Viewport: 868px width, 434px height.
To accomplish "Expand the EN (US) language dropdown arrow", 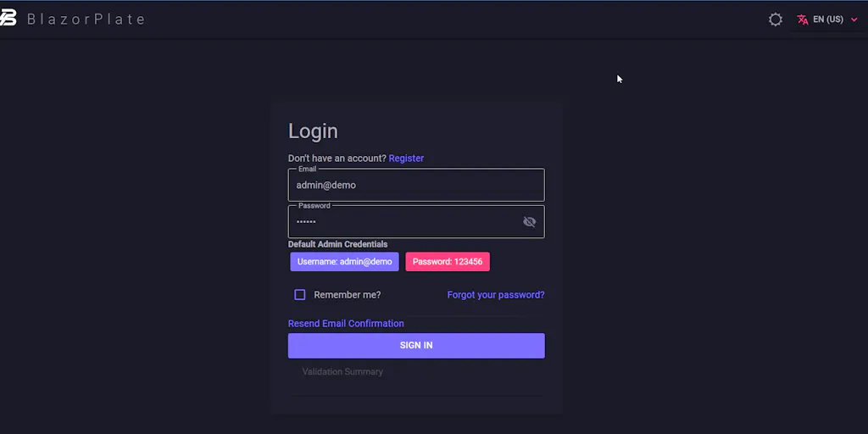I will (x=854, y=19).
